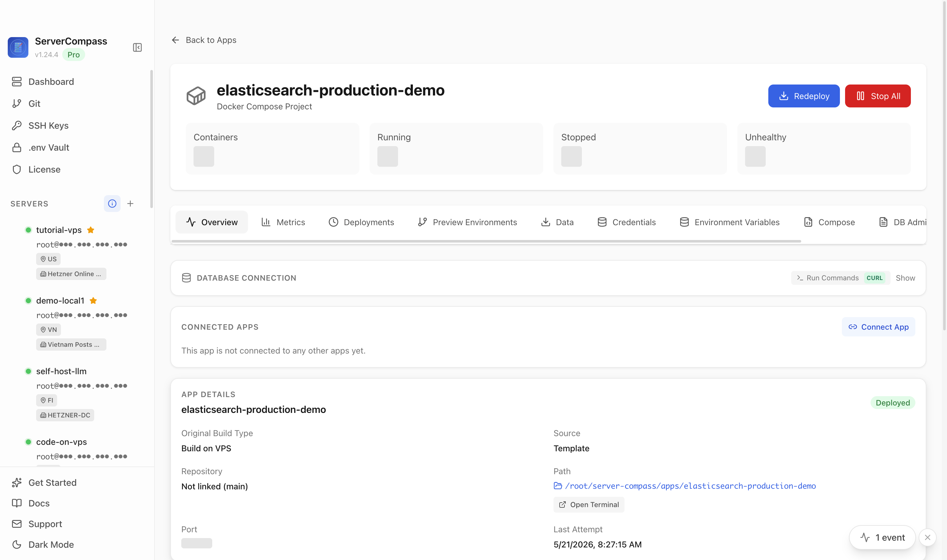Viewport: 947px width, 560px height.
Task: Click the page vertical scrollbar
Action: click(944, 166)
